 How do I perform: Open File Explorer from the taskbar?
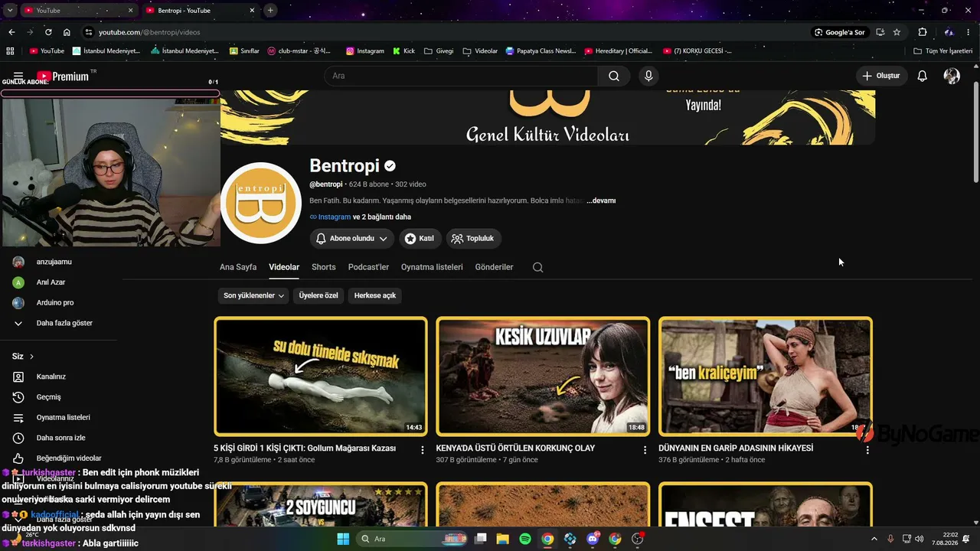[x=503, y=539]
